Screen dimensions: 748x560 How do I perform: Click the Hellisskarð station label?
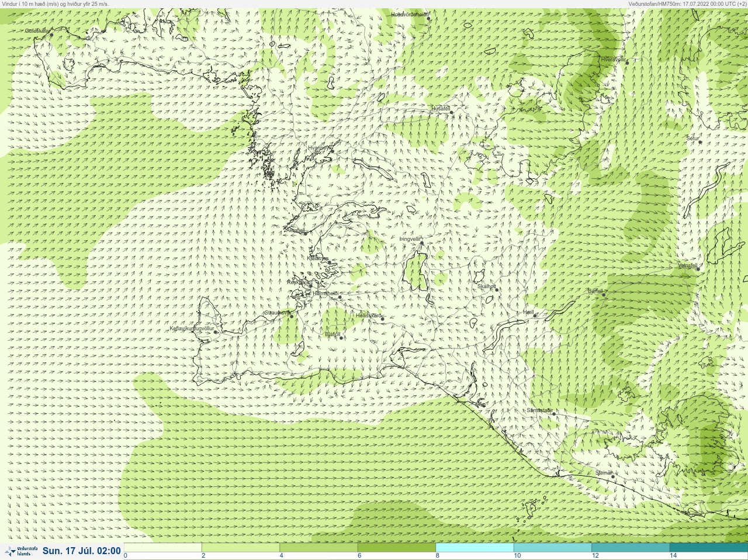368,316
